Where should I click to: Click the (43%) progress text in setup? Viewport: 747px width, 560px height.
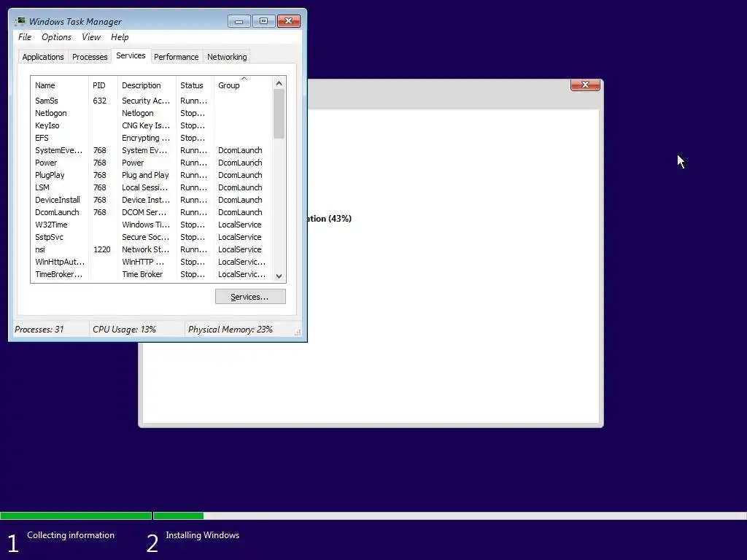pos(340,218)
